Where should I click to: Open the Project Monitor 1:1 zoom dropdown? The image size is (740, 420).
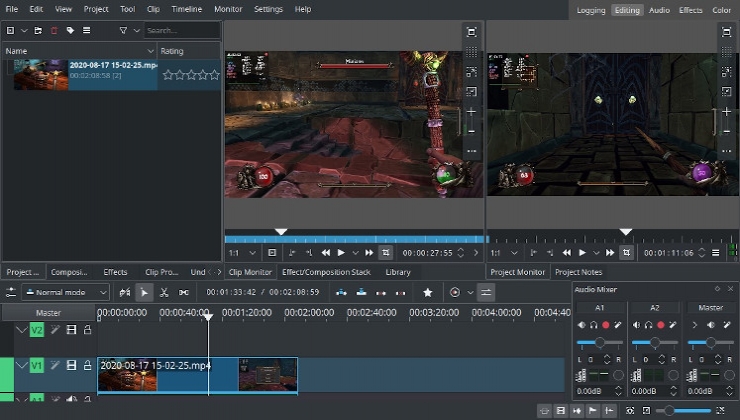[504, 253]
